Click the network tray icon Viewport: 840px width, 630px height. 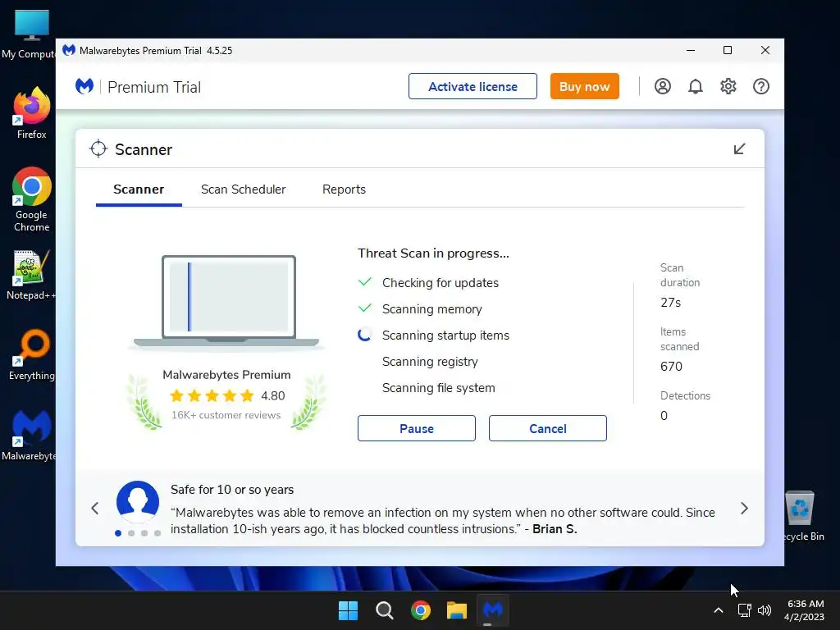(744, 610)
